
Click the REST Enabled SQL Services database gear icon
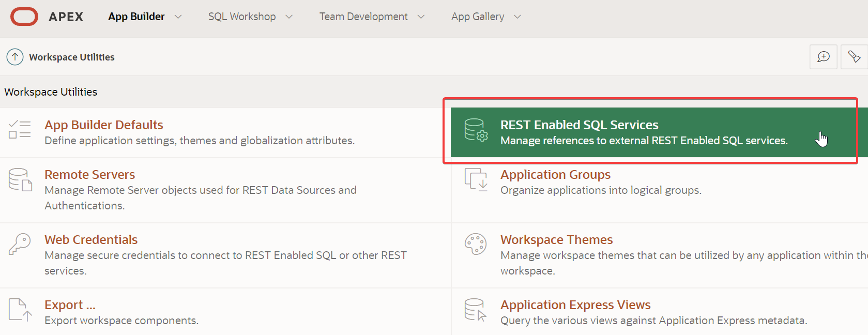tap(476, 130)
